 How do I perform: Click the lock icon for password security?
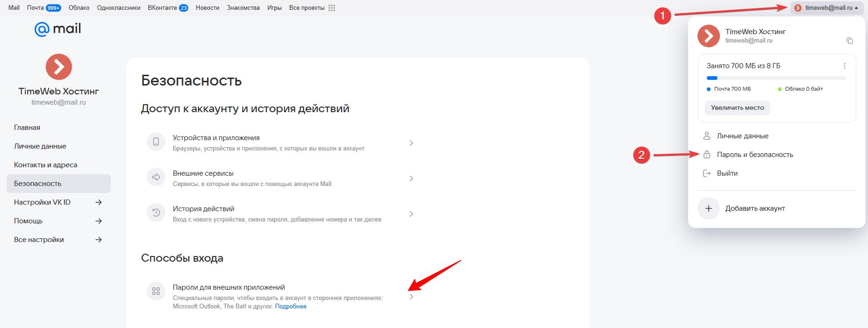tap(707, 155)
